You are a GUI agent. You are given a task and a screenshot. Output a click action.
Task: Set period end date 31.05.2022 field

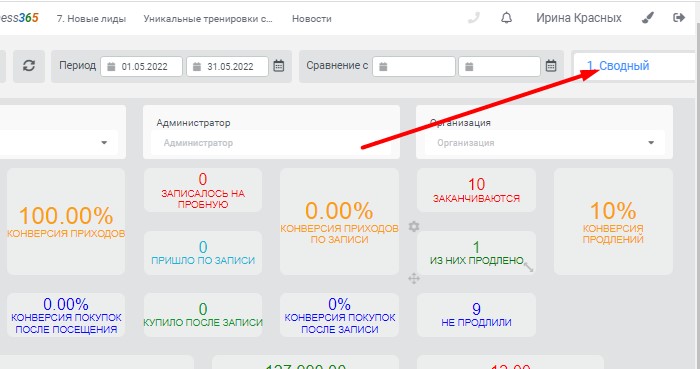[x=228, y=66]
